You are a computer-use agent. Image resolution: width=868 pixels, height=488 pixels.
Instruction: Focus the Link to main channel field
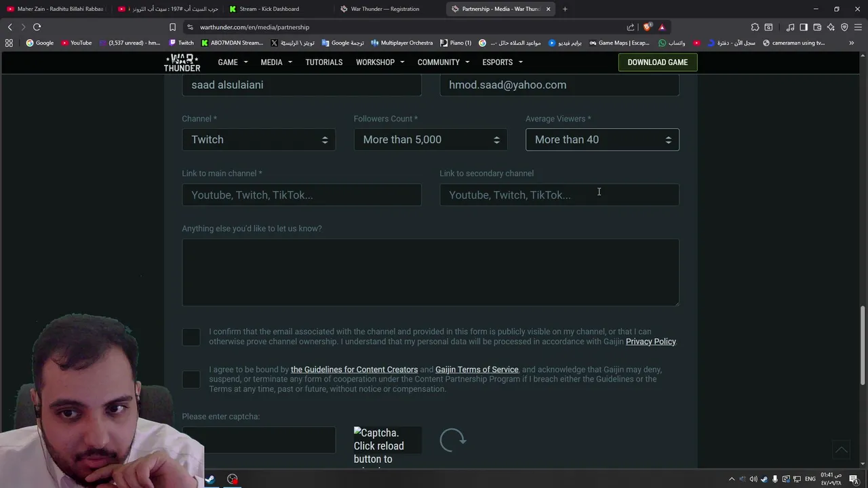[302, 195]
